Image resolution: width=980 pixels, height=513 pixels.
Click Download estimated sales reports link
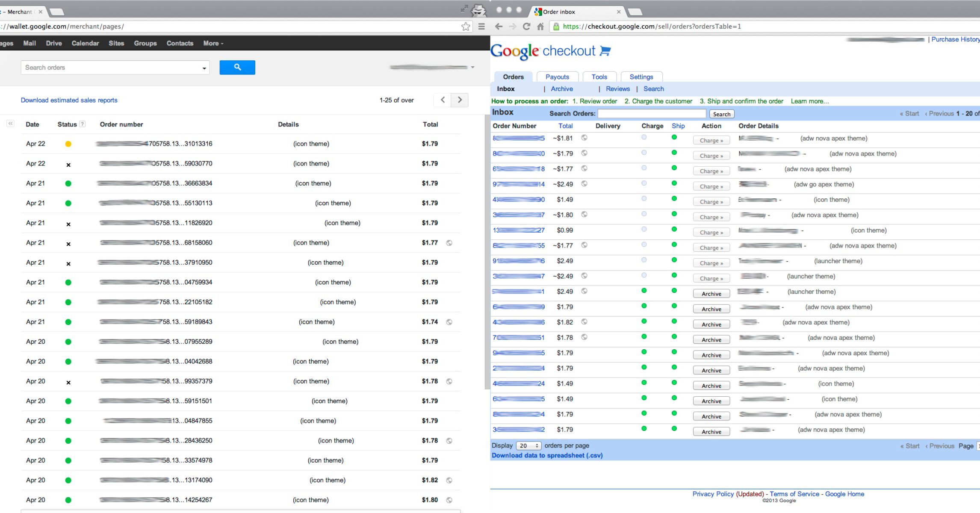point(69,100)
